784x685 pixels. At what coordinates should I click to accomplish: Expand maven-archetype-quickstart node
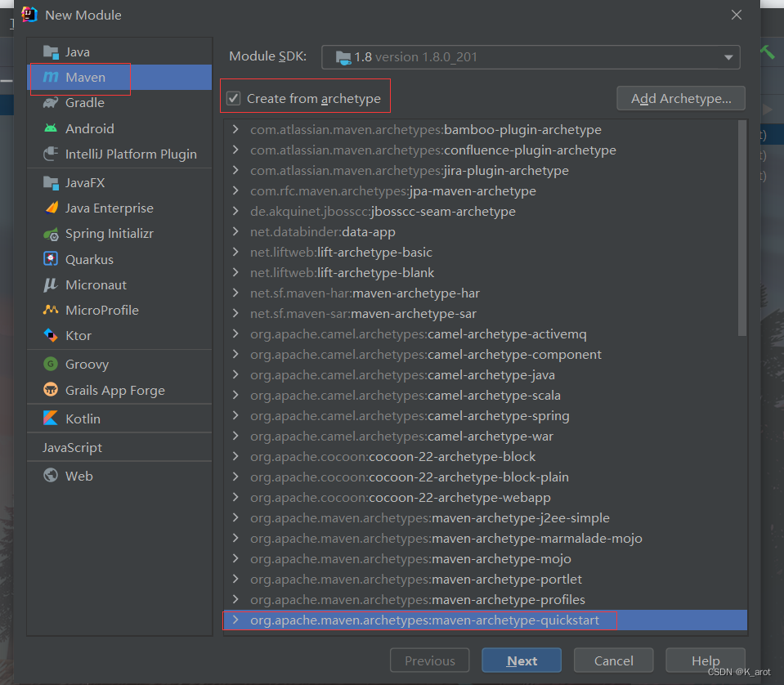(235, 620)
